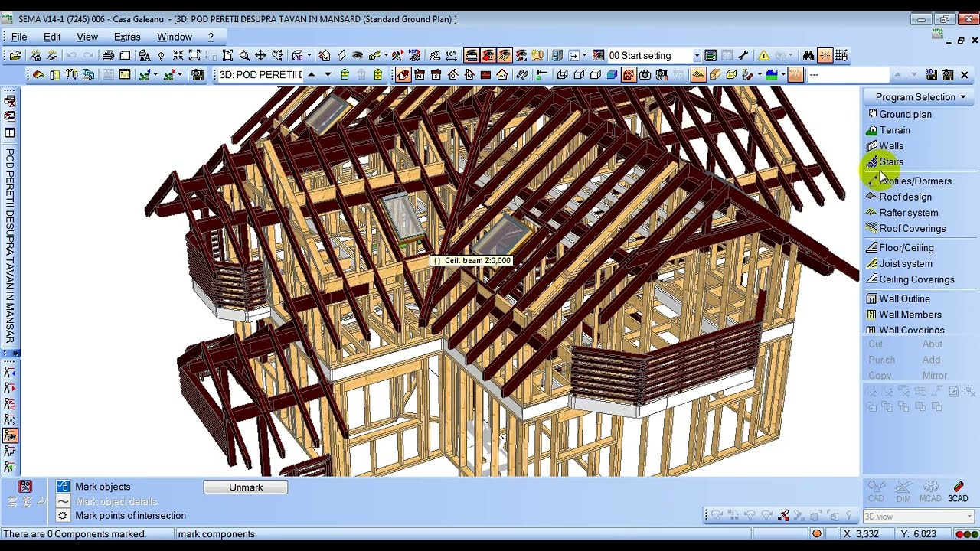The width and height of the screenshot is (980, 551).
Task: Open the binoculars search tool
Action: 808,55
